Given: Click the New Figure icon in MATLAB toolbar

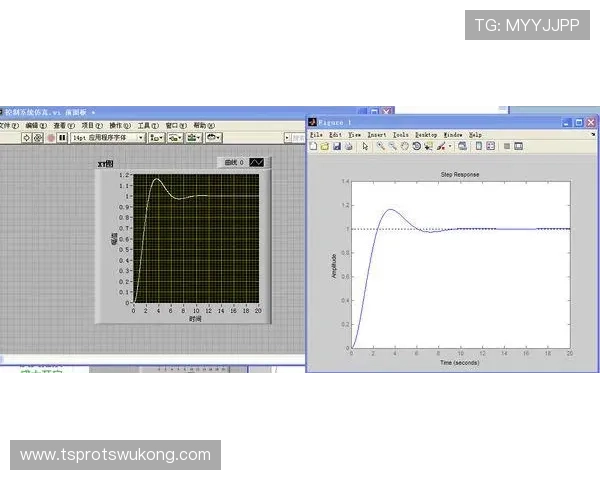Looking at the screenshot, I should pos(313,146).
